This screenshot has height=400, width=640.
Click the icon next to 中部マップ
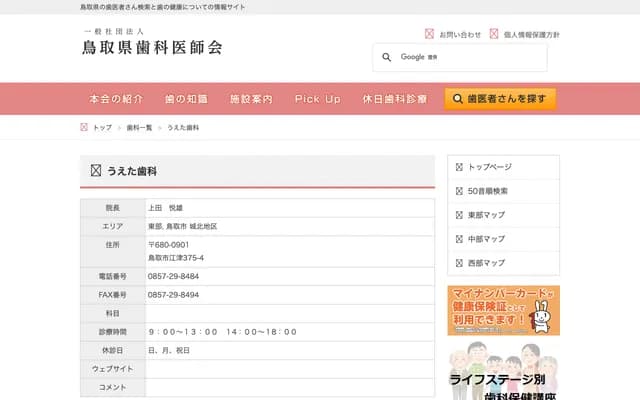[459, 239]
